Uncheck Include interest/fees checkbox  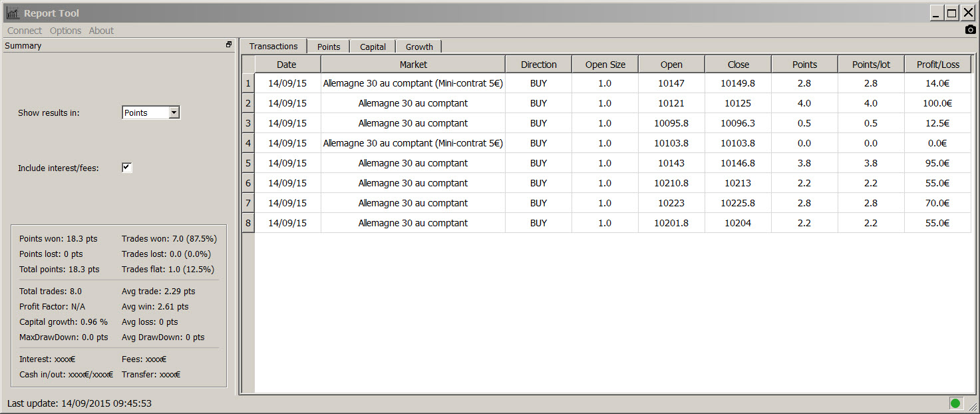click(126, 168)
